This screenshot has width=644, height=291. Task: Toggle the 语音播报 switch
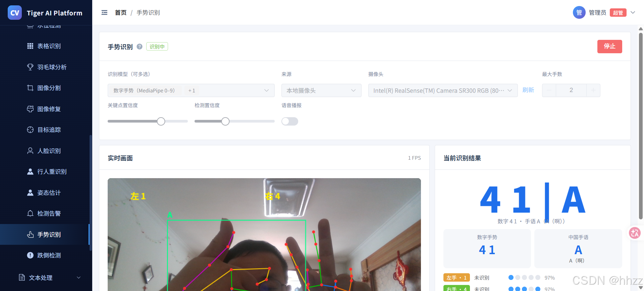[290, 121]
